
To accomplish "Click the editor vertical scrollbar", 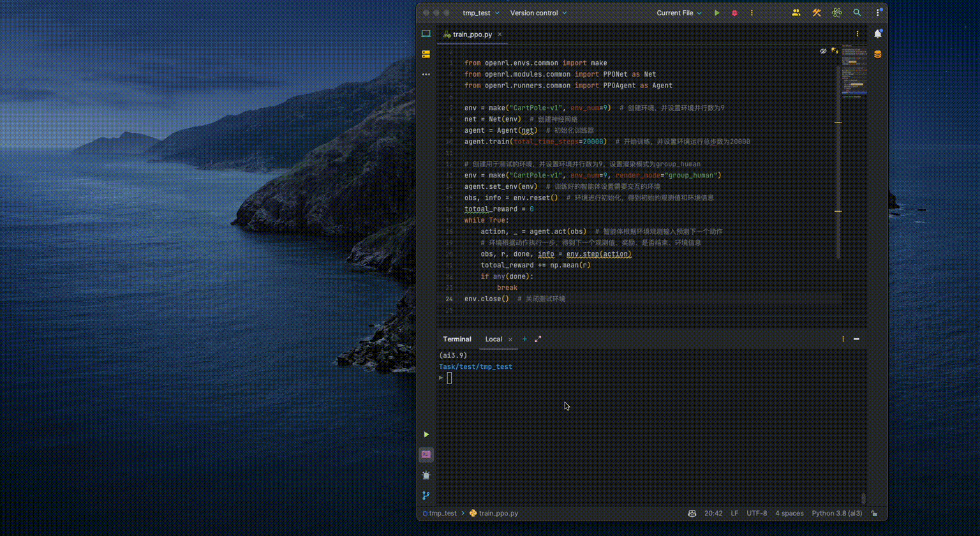I will tap(838, 161).
